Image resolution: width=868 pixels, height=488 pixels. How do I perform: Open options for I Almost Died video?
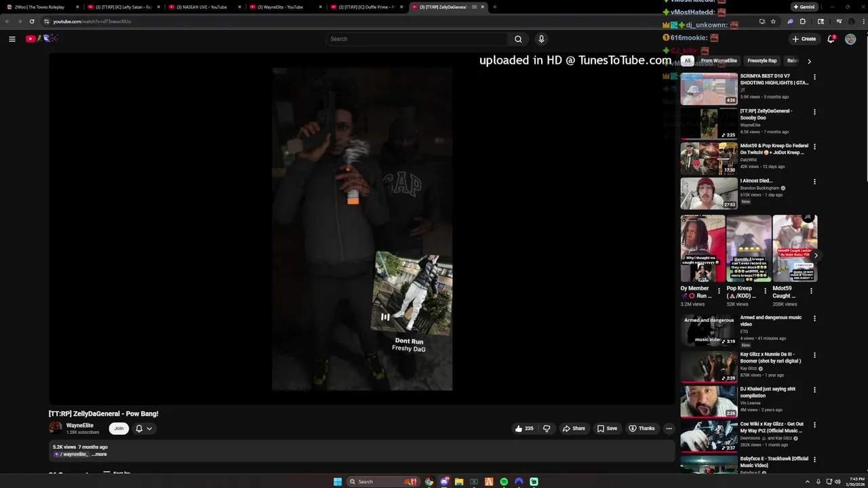814,182
